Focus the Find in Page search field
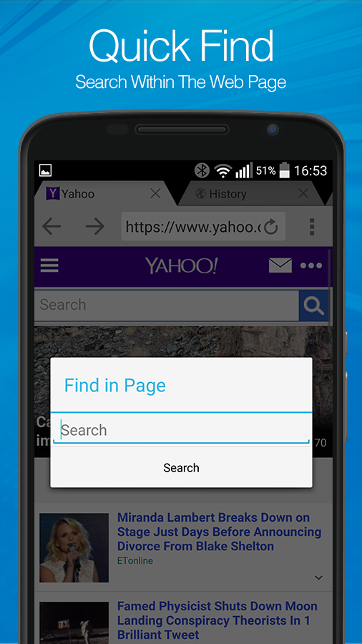Viewport: 362px width, 644px height. coord(181,430)
